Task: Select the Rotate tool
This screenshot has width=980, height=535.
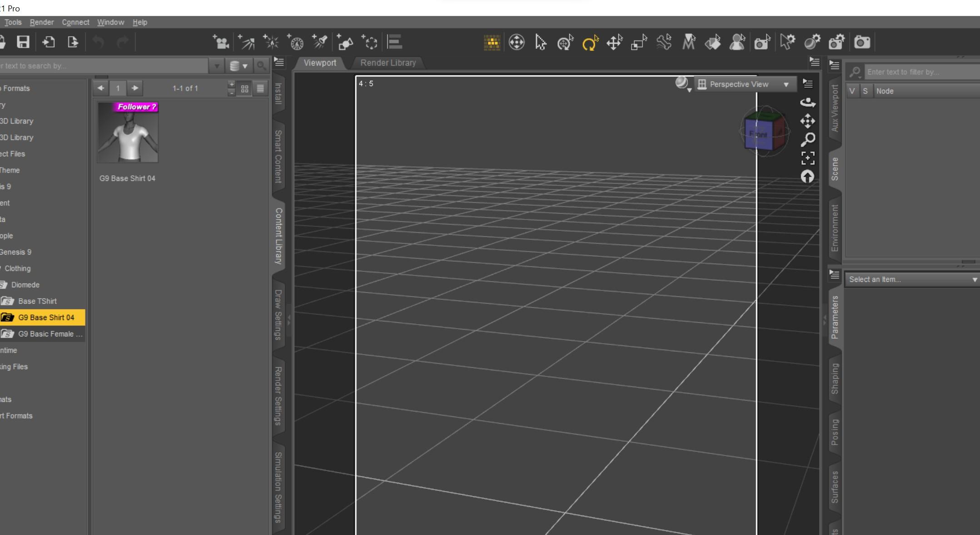Action: [x=590, y=43]
